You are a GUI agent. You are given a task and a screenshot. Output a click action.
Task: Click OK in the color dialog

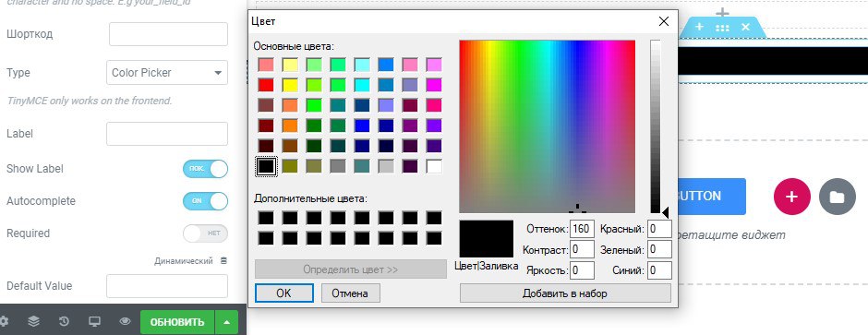pos(284,293)
